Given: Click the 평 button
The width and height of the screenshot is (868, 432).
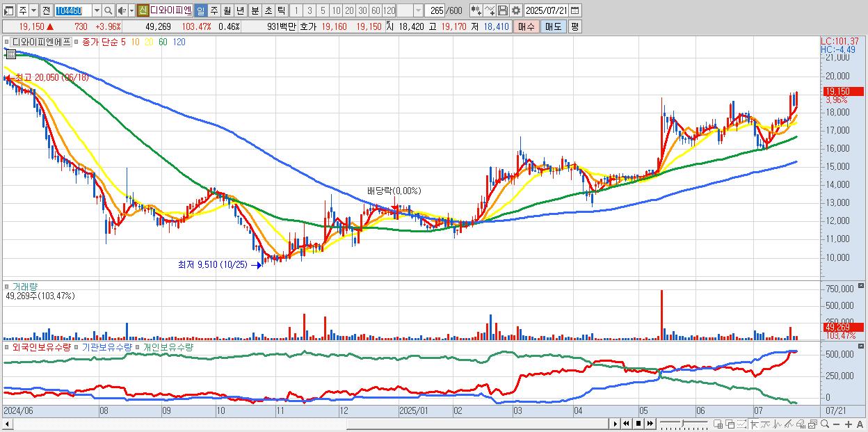Looking at the screenshot, I should tap(574, 26).
